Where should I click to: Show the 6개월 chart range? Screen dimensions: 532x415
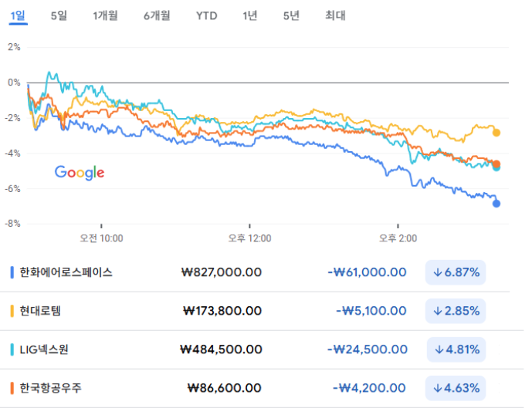tap(157, 15)
